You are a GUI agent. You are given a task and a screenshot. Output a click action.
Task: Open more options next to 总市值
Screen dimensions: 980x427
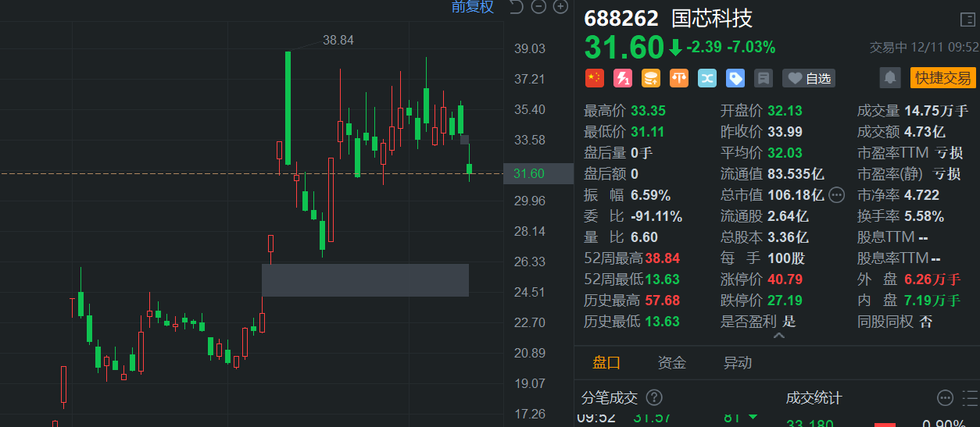coord(837,194)
